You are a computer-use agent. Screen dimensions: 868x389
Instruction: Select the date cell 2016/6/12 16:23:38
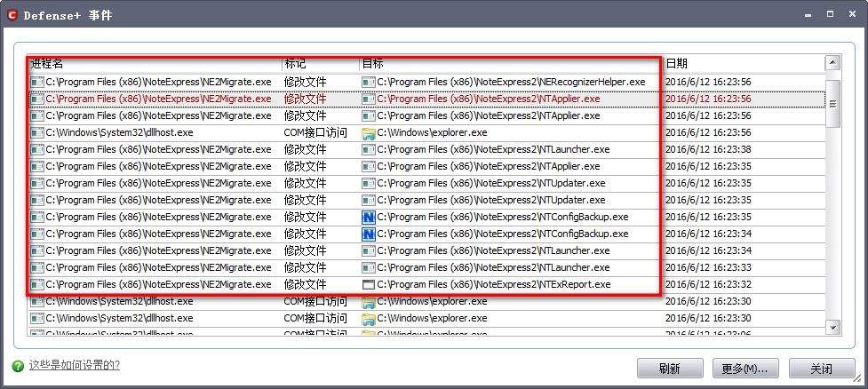[708, 149]
